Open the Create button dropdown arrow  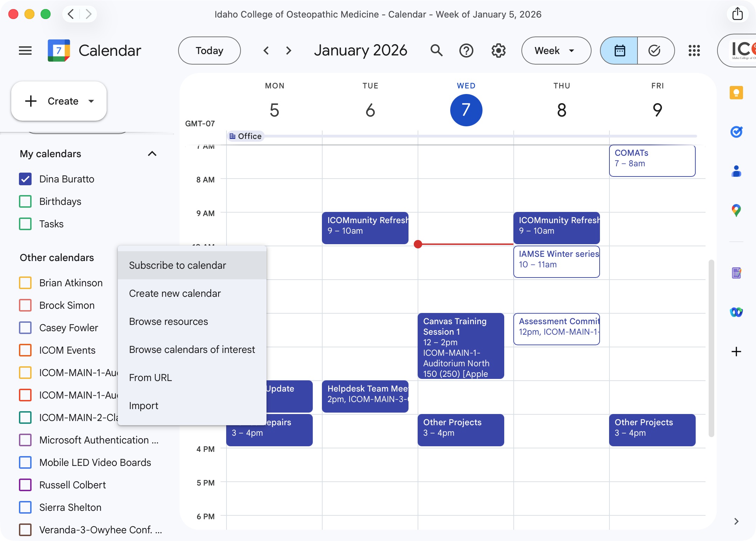91,101
